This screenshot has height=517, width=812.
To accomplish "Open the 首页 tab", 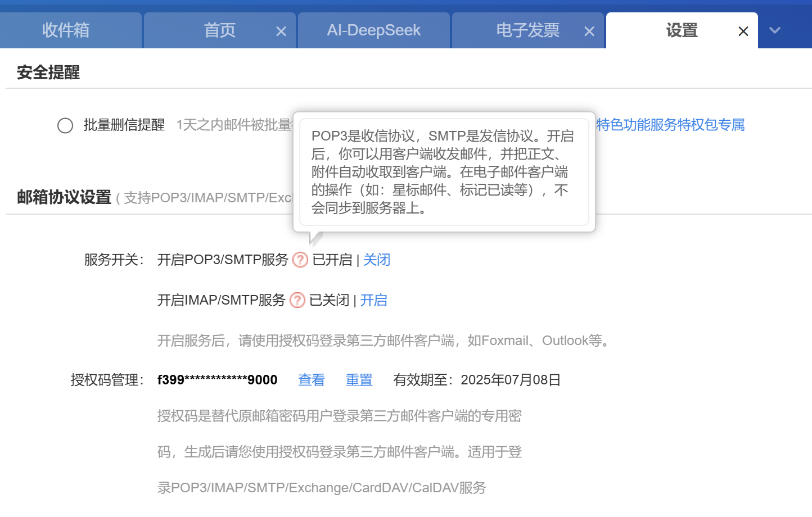I will click(219, 30).
